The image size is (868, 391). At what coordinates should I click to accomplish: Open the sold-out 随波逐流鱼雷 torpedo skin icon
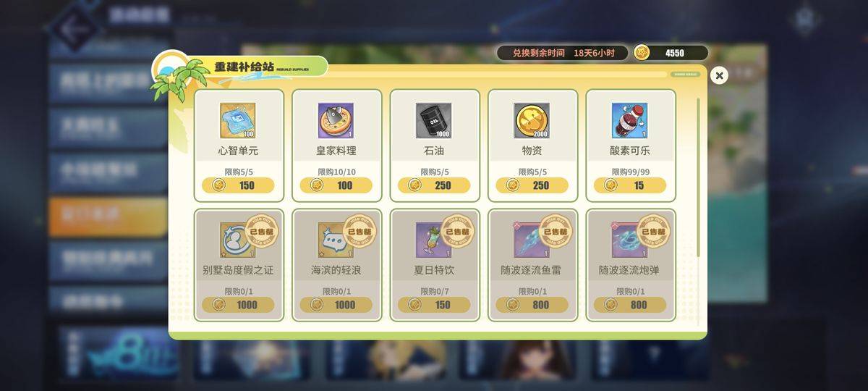click(532, 240)
